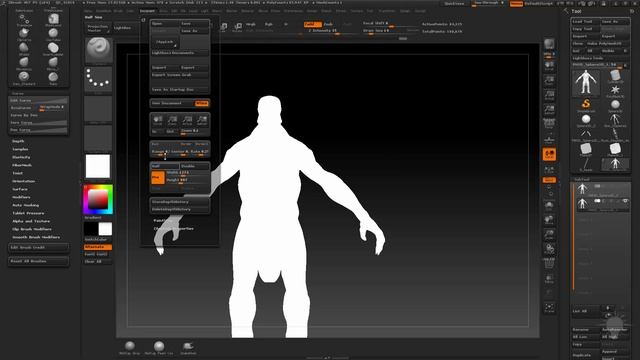Toggle the Pro proportional constraint button
The width and height of the screenshot is (640, 360).
pyautogui.click(x=158, y=178)
